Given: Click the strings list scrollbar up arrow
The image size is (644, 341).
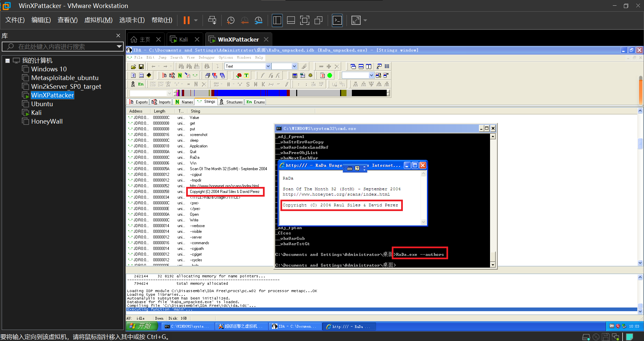Looking at the screenshot, I should click(640, 111).
